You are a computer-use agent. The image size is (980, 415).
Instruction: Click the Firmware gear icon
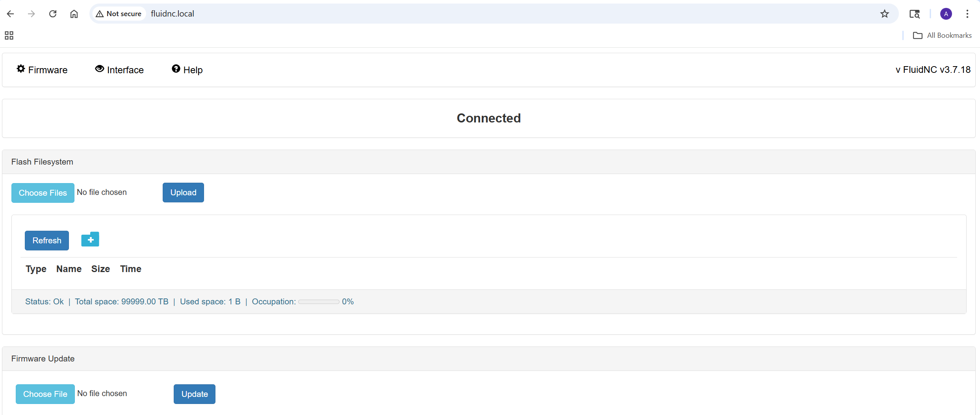coord(20,69)
